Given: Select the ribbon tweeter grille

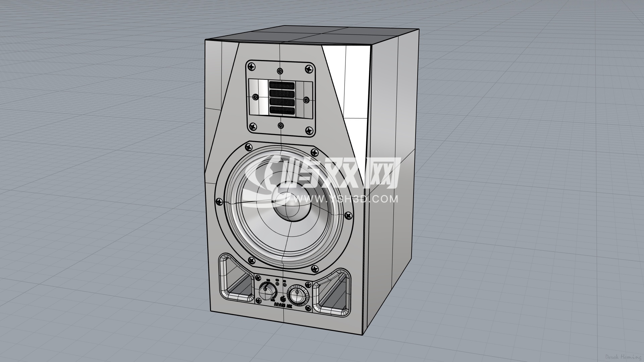Looking at the screenshot, I should pyautogui.click(x=282, y=98).
